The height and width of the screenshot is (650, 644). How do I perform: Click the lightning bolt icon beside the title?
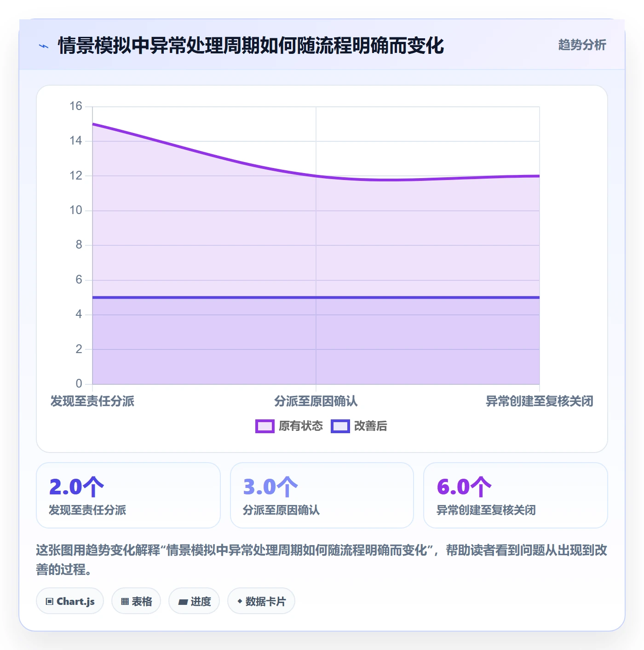[x=44, y=46]
